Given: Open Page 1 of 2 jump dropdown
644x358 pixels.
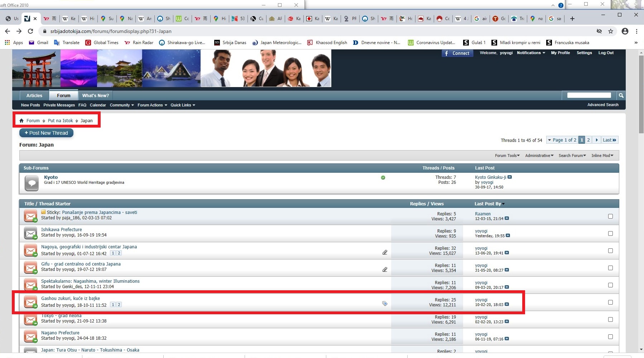Looking at the screenshot, I should (562, 140).
